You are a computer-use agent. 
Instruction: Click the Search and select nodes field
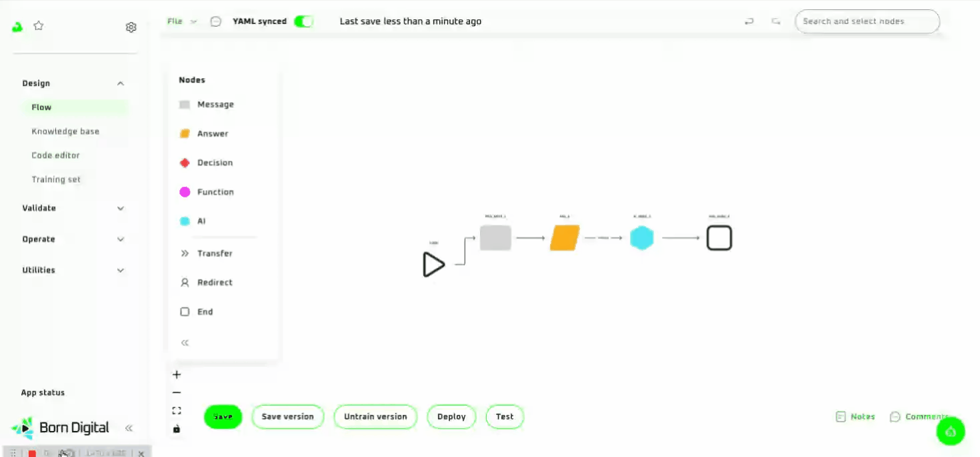pyautogui.click(x=867, y=21)
